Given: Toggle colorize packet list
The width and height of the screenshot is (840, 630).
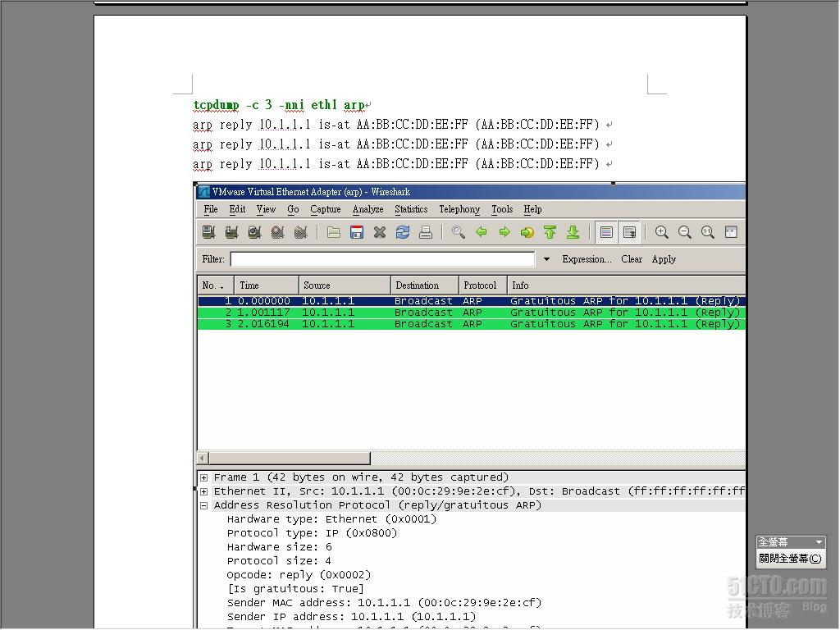Looking at the screenshot, I should (606, 232).
